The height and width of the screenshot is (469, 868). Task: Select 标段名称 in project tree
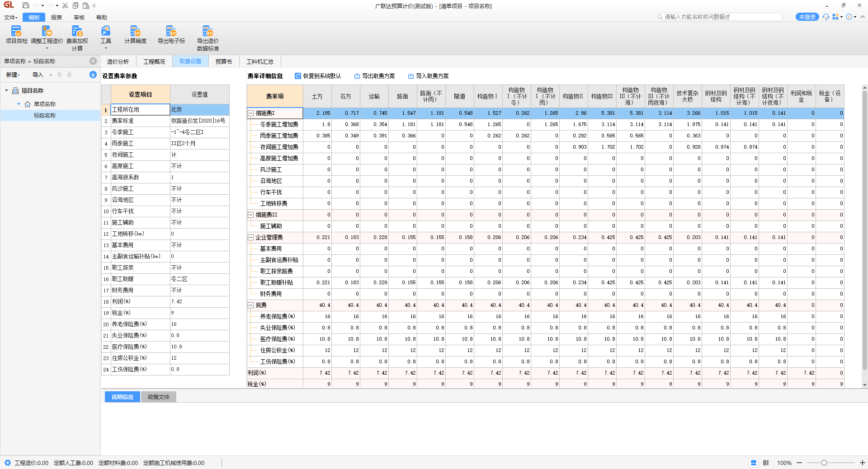coord(45,115)
